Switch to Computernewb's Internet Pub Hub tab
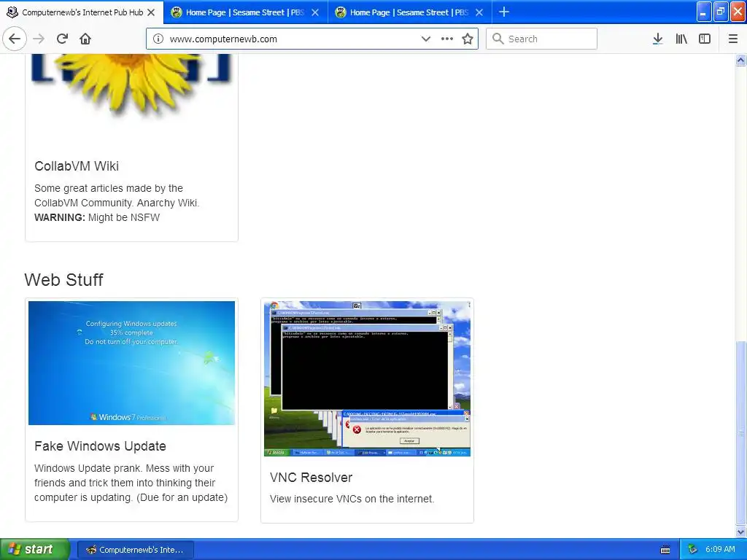This screenshot has width=747, height=560. [82, 12]
